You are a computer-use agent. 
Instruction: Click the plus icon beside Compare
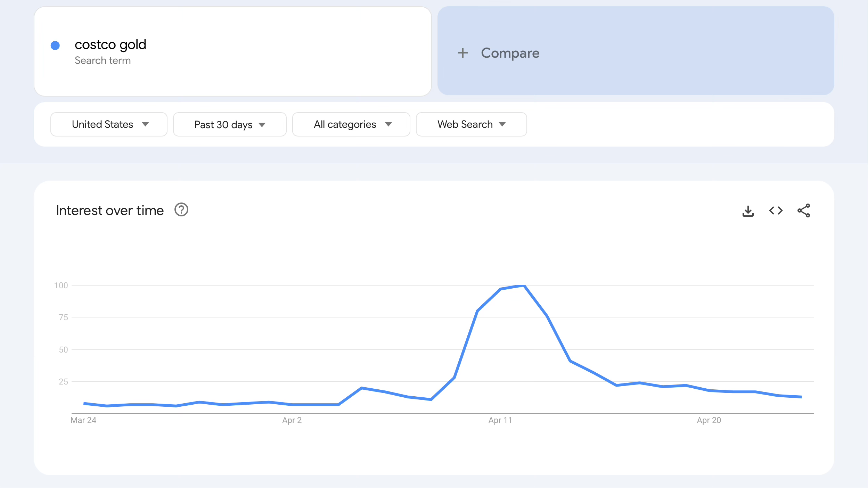462,53
